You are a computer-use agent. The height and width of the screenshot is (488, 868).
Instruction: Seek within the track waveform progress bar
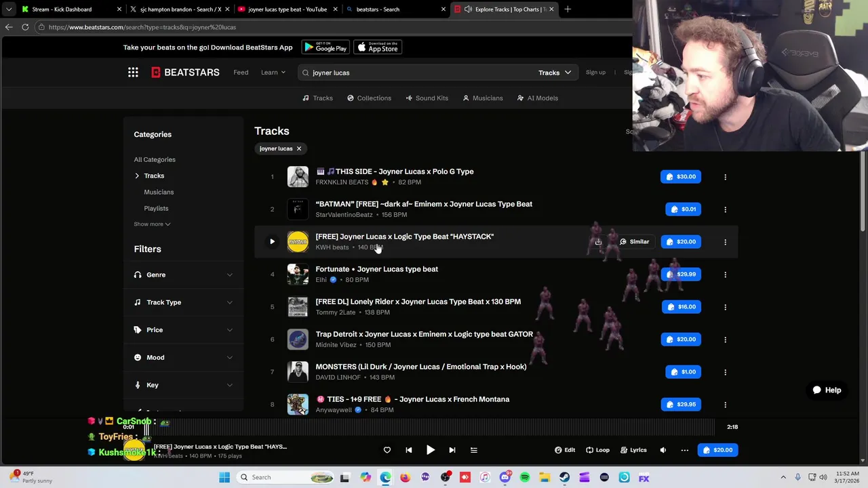click(x=429, y=427)
